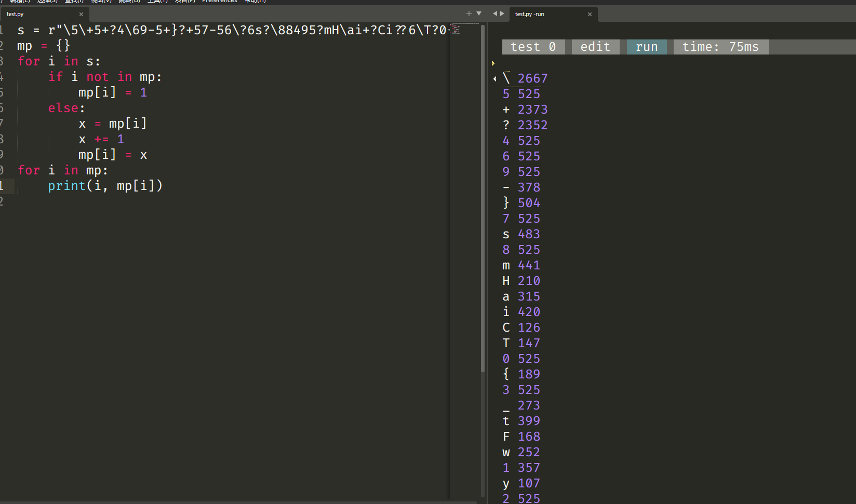Click the horizontal scrollbar below the editor
This screenshot has width=856, height=504.
coord(239,502)
